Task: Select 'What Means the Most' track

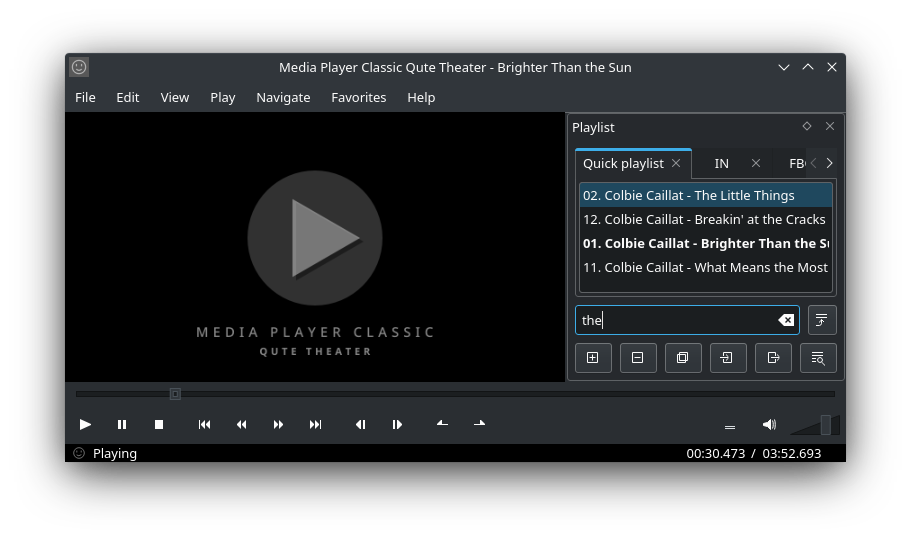Action: [x=704, y=267]
